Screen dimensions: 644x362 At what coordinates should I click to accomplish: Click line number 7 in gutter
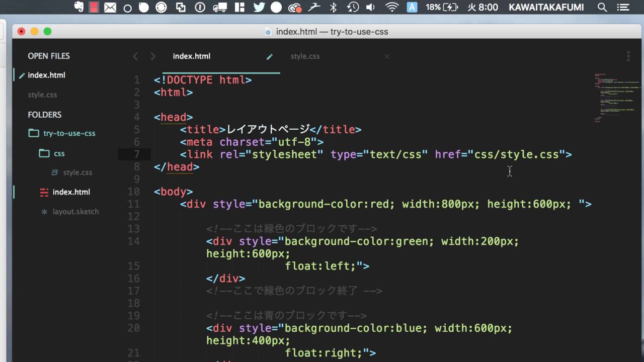pyautogui.click(x=136, y=154)
